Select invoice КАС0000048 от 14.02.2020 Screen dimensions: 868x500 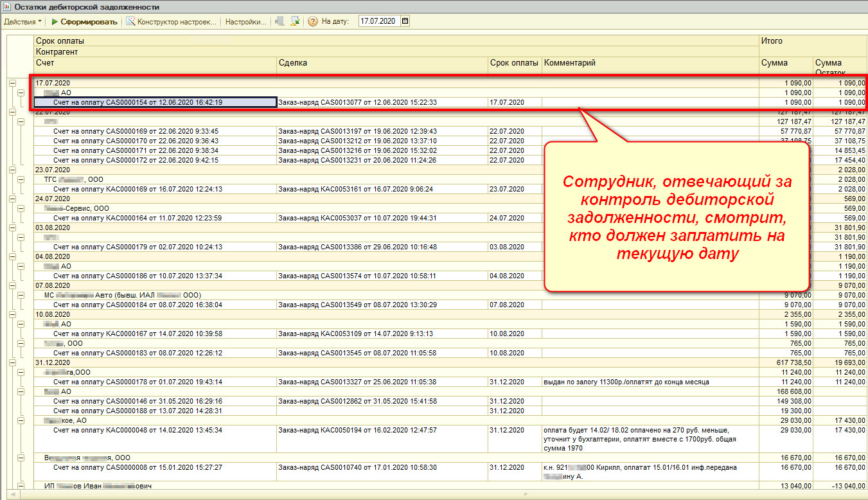[x=155, y=439]
